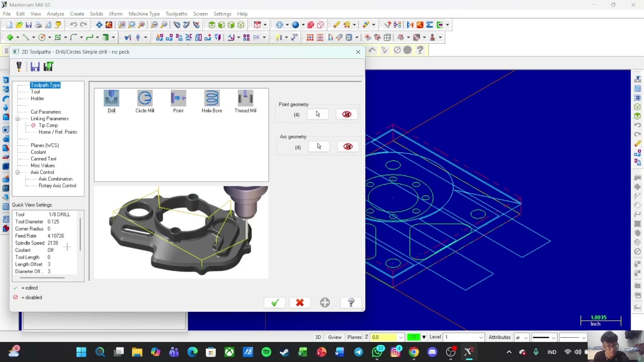Collapse the Axis Control tree node

tap(18, 172)
